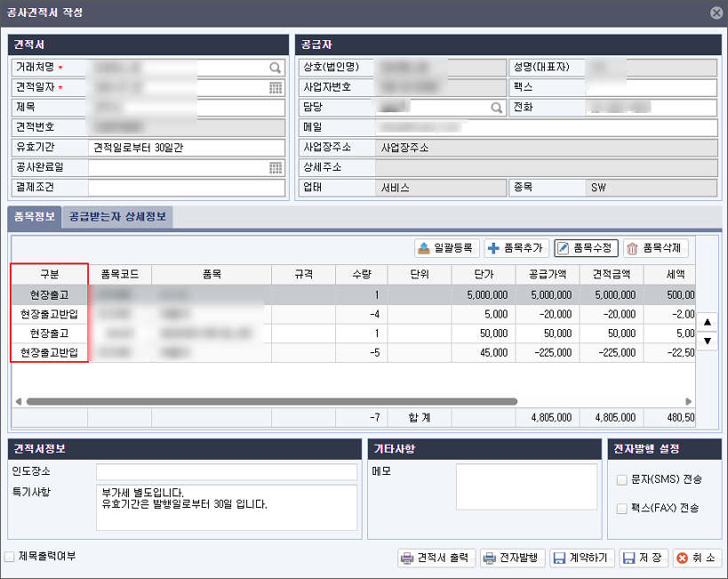Click the 단가 column header
The width and height of the screenshot is (728, 579).
click(x=484, y=275)
